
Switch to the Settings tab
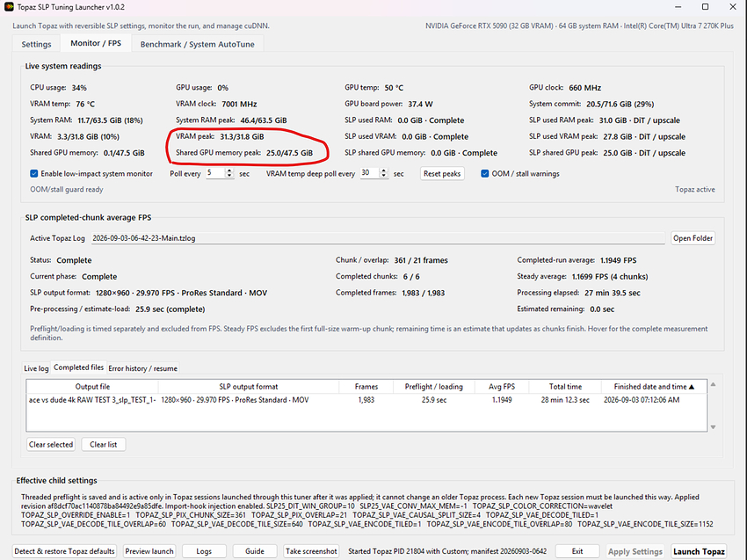[36, 44]
